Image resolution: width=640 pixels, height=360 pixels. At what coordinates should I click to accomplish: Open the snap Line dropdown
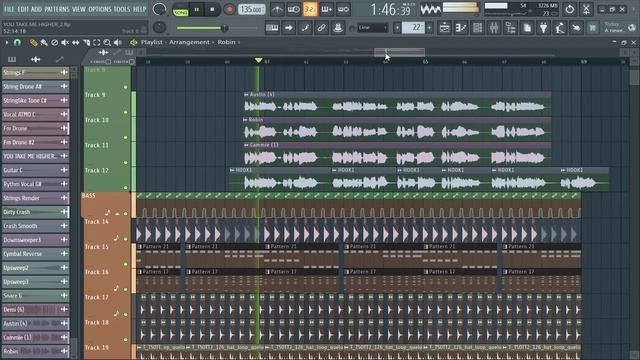(x=372, y=28)
